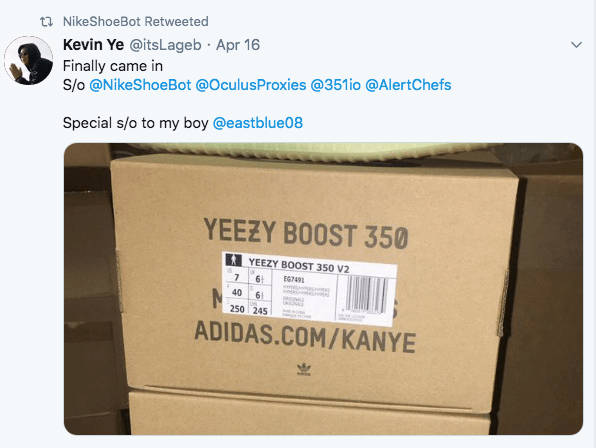Open the @itsLageb handle

[165, 45]
